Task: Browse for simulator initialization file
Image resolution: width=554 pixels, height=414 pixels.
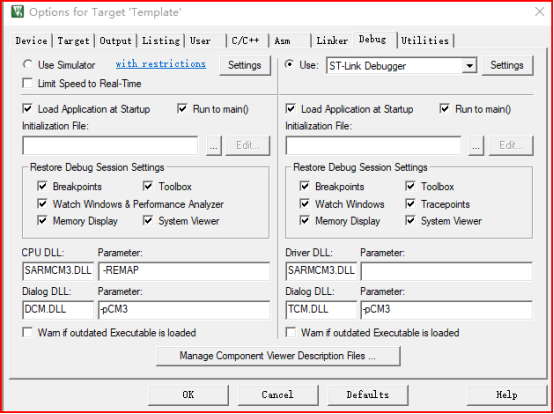Action: point(213,146)
